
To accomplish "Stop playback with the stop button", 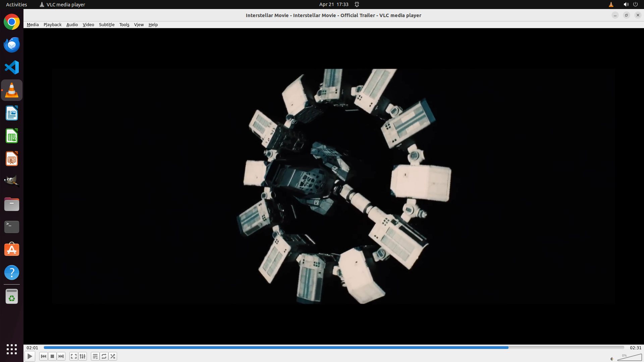I will click(x=52, y=356).
